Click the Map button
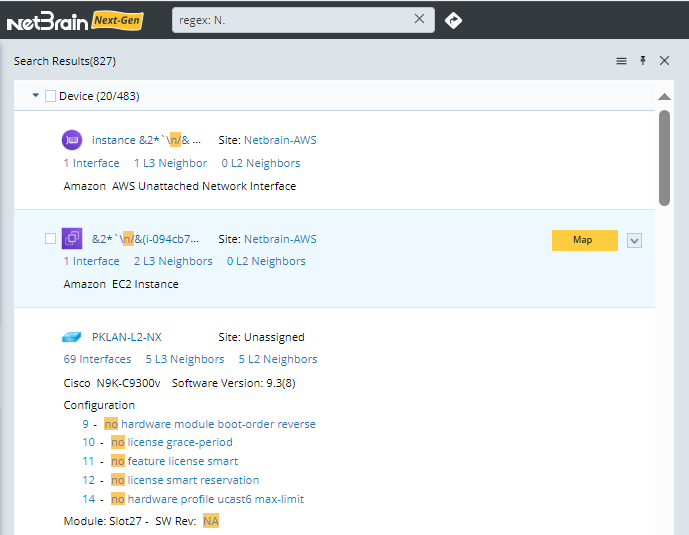 [x=584, y=240]
